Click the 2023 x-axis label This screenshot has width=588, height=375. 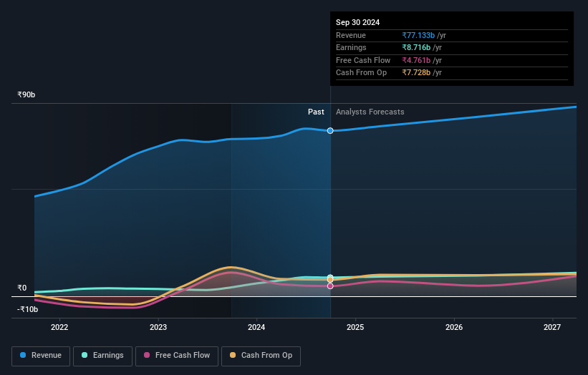pyautogui.click(x=158, y=327)
